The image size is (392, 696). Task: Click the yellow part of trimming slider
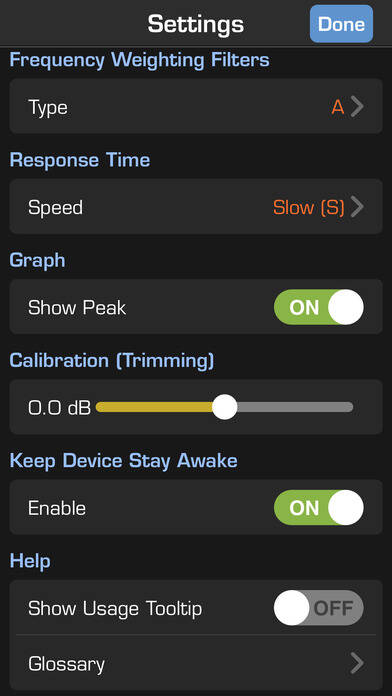[154, 407]
